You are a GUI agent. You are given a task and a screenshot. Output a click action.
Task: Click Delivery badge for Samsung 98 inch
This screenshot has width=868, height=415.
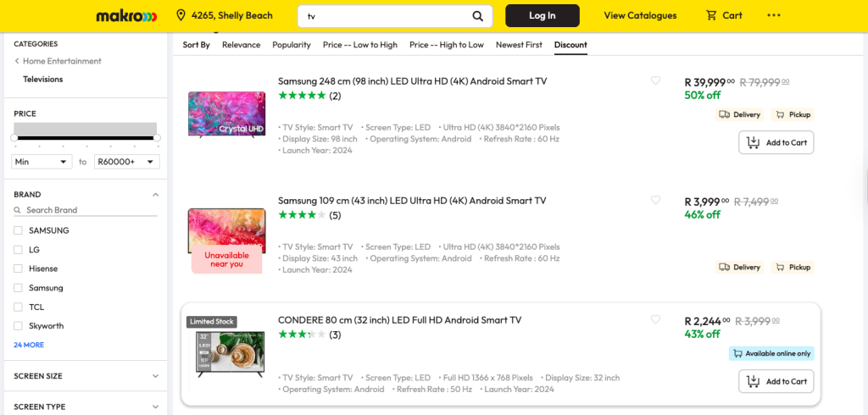(739, 114)
